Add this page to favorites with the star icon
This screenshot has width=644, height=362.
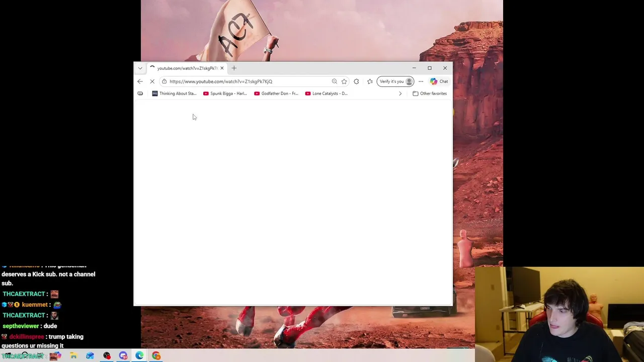(x=344, y=81)
